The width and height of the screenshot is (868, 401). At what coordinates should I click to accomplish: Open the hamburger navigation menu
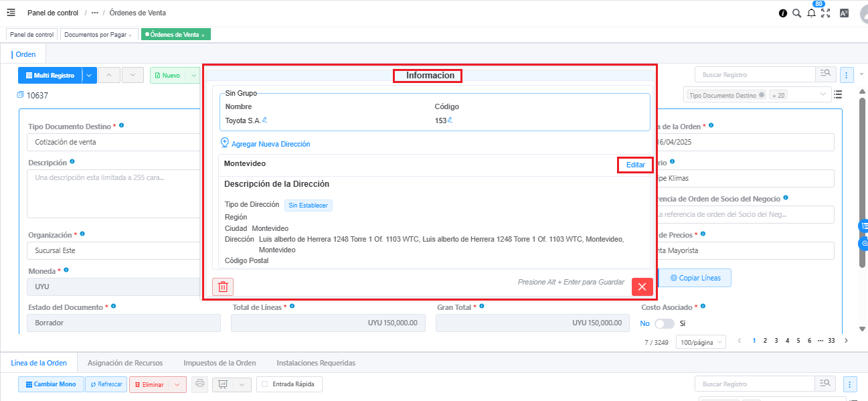(11, 13)
